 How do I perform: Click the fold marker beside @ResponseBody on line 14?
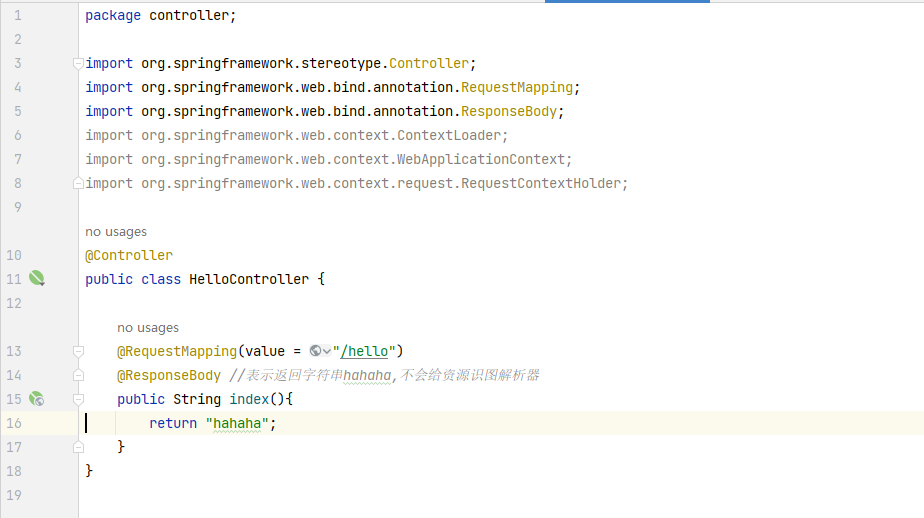[x=79, y=376]
